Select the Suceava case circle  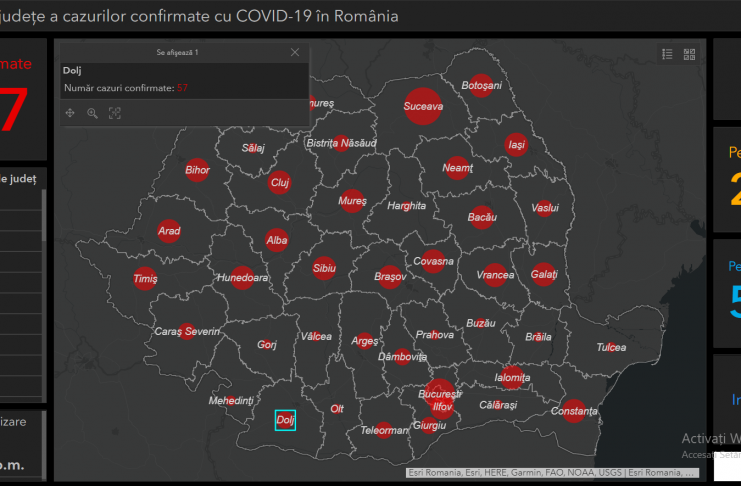[422, 104]
